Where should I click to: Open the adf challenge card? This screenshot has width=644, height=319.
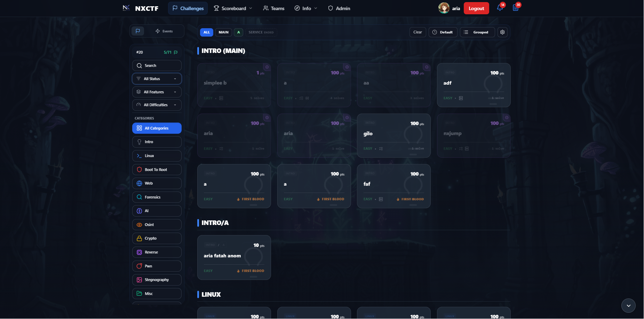click(474, 85)
